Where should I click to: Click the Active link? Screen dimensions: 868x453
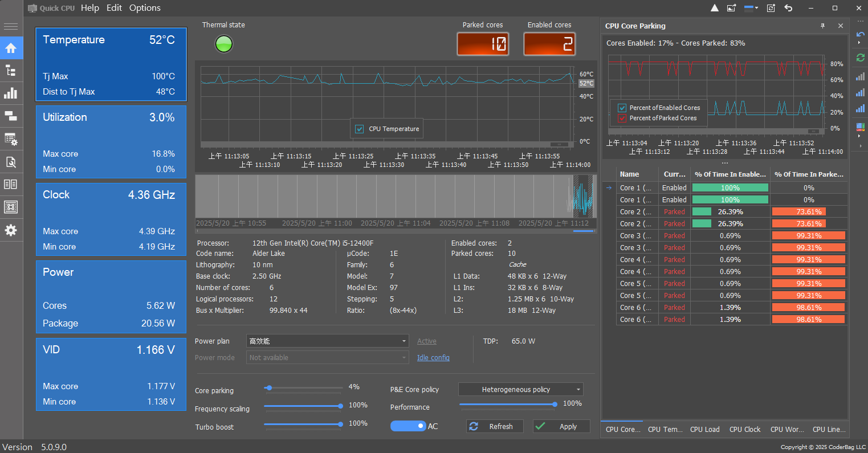(427, 341)
